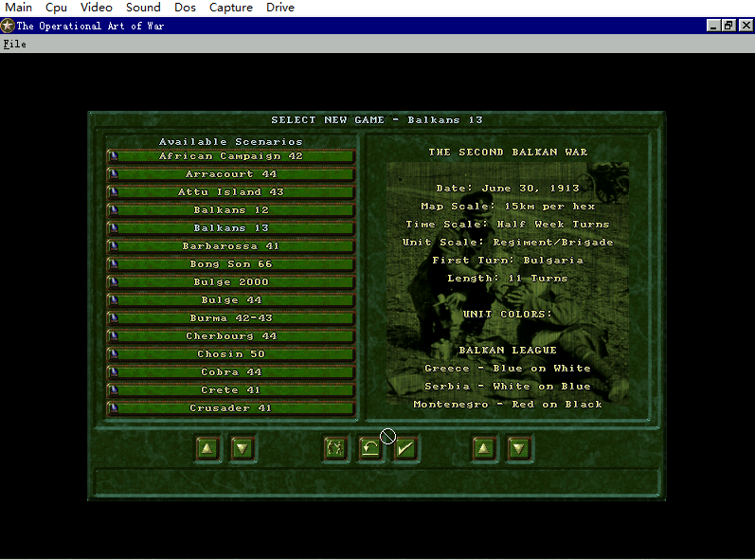Open the Sound menu
Image resolution: width=755 pixels, height=560 pixels.
click(143, 8)
